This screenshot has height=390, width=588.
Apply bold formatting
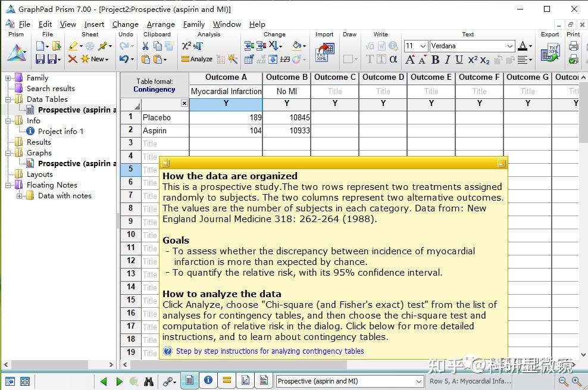(436, 60)
